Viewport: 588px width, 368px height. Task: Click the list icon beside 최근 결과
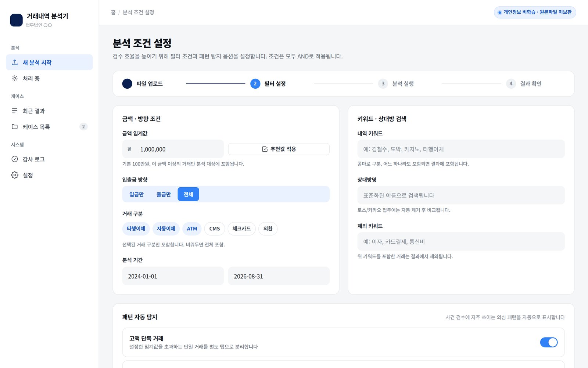coord(15,111)
